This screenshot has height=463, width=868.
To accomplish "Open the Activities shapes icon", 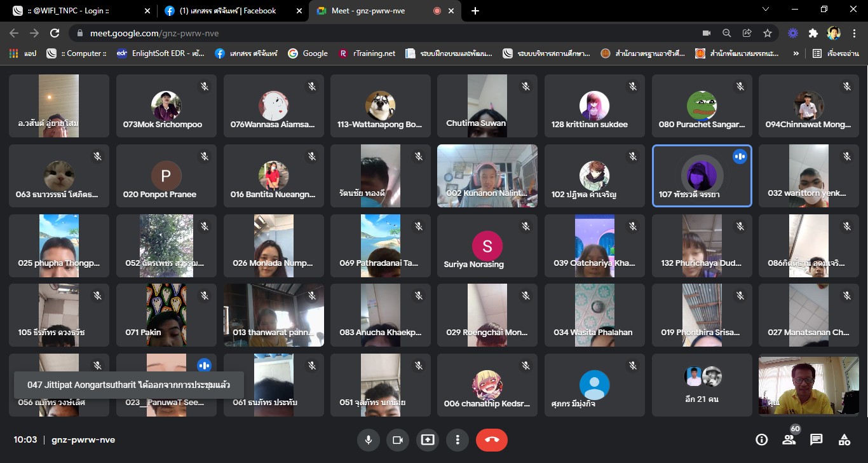I will tap(844, 439).
